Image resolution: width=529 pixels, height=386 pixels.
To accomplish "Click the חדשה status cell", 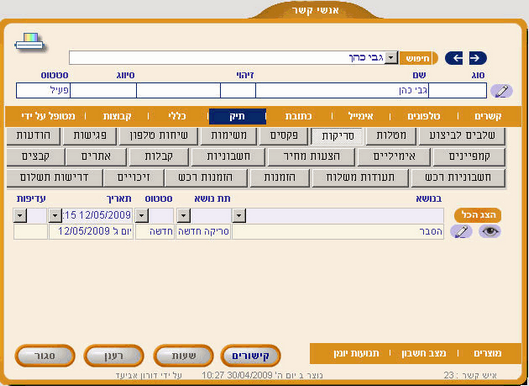I will coord(155,232).
